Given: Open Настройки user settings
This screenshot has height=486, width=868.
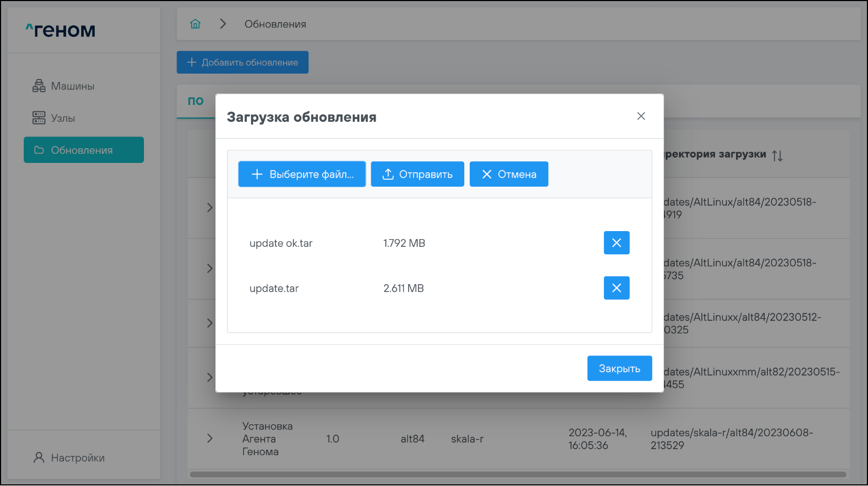Looking at the screenshot, I should pos(77,458).
